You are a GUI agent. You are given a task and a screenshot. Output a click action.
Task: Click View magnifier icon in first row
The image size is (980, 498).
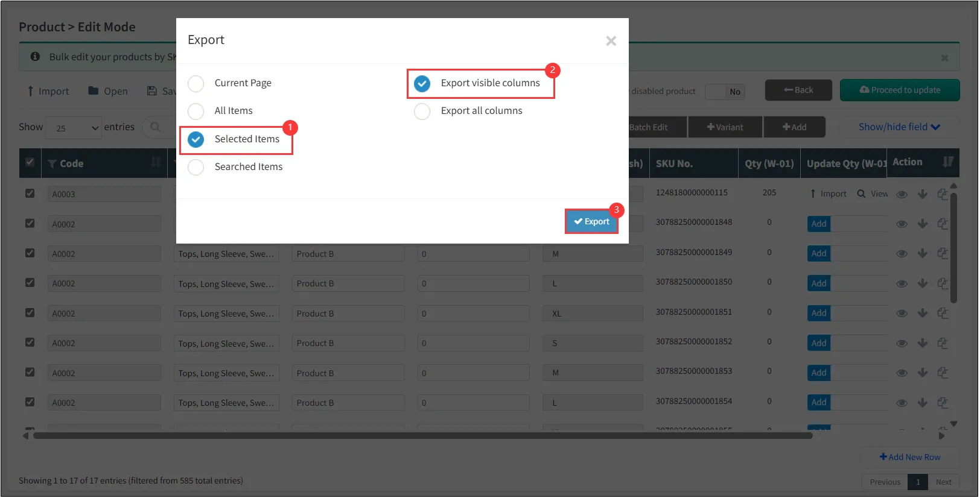tap(862, 194)
